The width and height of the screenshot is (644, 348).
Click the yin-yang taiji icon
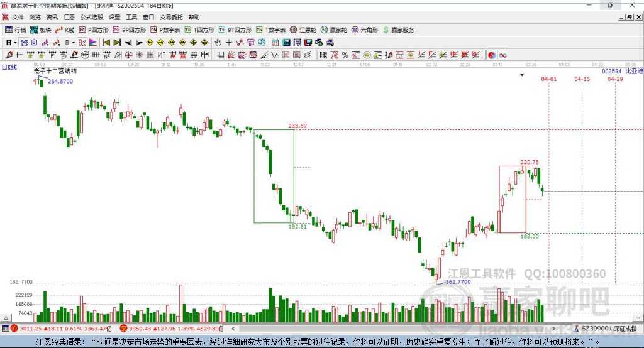(x=492, y=55)
